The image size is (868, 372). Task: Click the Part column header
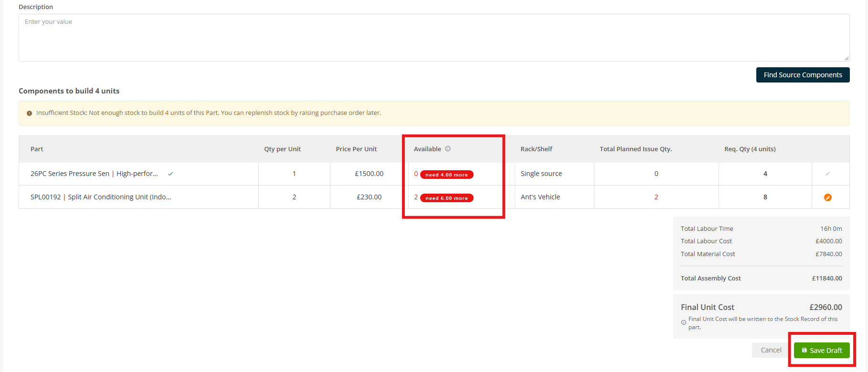[x=37, y=149]
